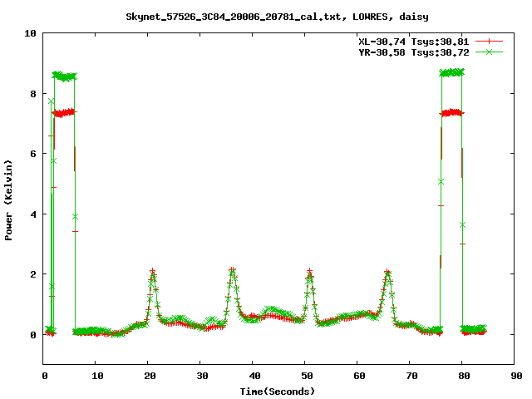Click the y-axis tick label 10

click(x=30, y=33)
